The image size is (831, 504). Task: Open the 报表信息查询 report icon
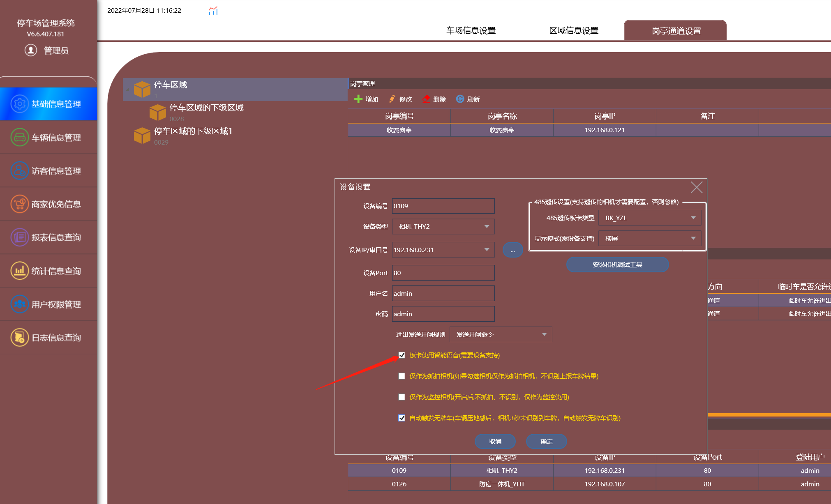tap(19, 237)
